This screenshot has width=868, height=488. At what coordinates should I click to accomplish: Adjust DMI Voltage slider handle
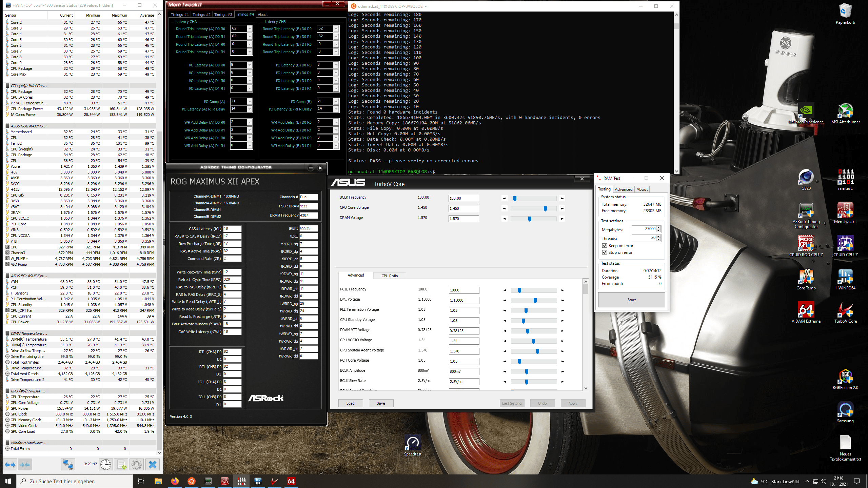coord(535,301)
